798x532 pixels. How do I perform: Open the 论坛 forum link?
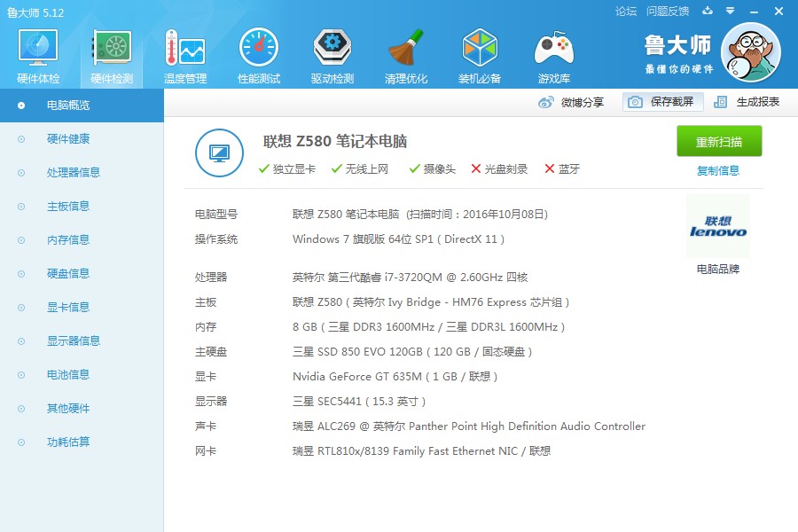625,12
